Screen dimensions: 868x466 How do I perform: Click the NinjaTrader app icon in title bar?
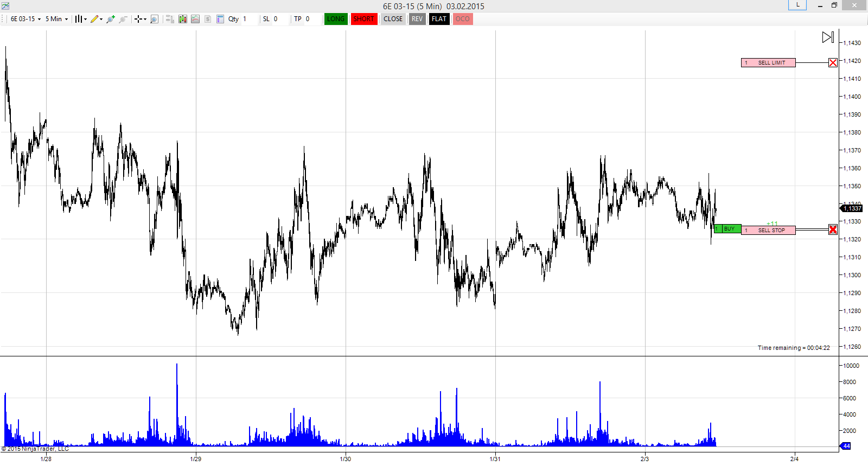[5, 6]
